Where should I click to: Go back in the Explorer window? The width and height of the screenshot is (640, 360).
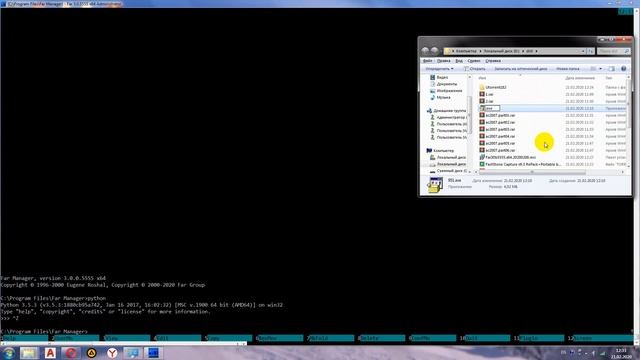tap(425, 51)
